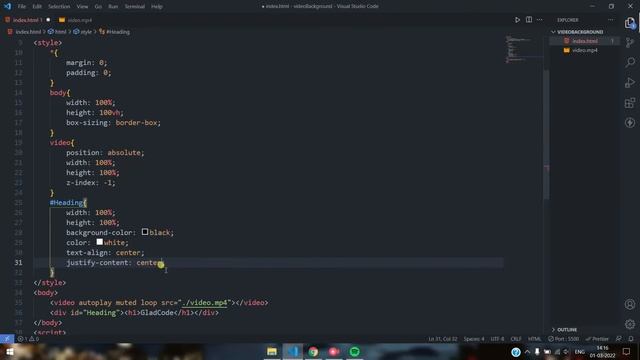Select video.mp4 in the Explorer tree
Image resolution: width=640 pixels, height=360 pixels.
[x=584, y=50]
